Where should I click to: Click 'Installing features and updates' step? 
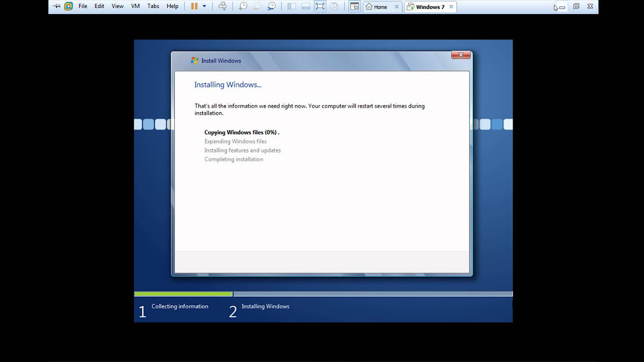click(243, 150)
